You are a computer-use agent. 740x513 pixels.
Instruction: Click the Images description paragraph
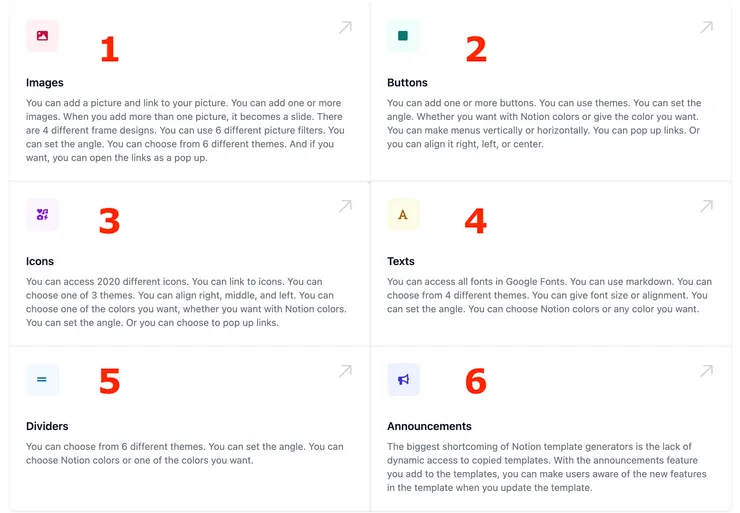(x=185, y=130)
